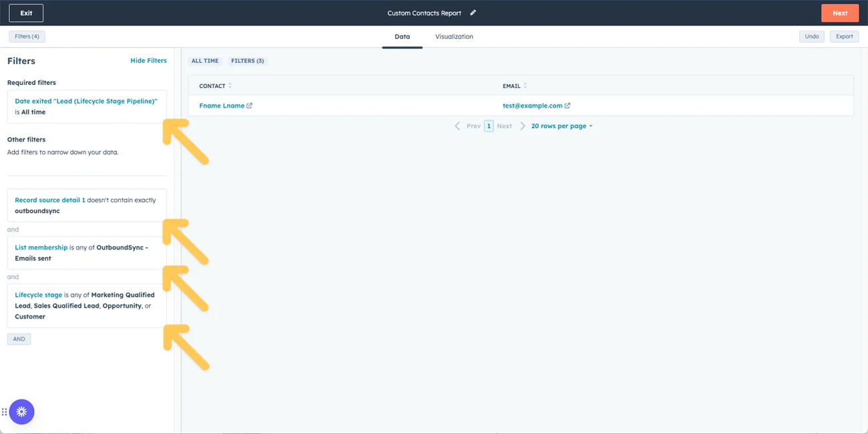Open the AI assistant sparkle button

pos(22,411)
